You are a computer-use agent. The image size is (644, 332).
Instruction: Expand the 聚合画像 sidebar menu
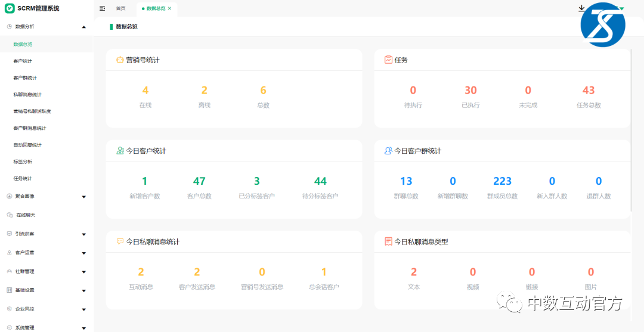tap(83, 197)
